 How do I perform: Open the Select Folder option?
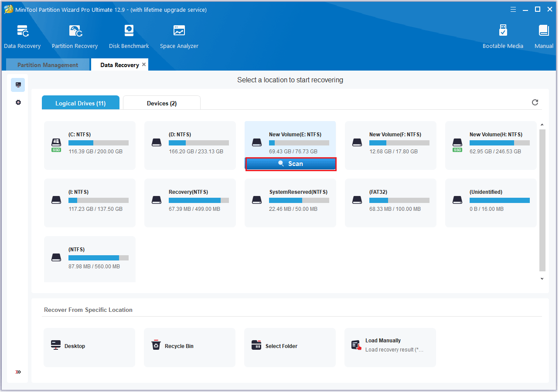coord(290,348)
